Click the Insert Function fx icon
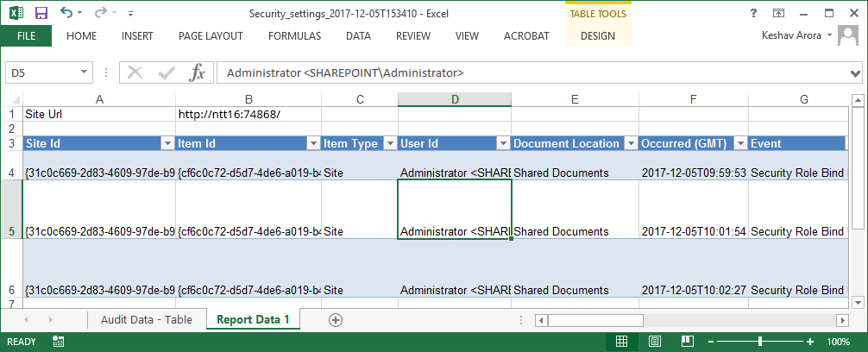868x352 pixels. point(197,72)
